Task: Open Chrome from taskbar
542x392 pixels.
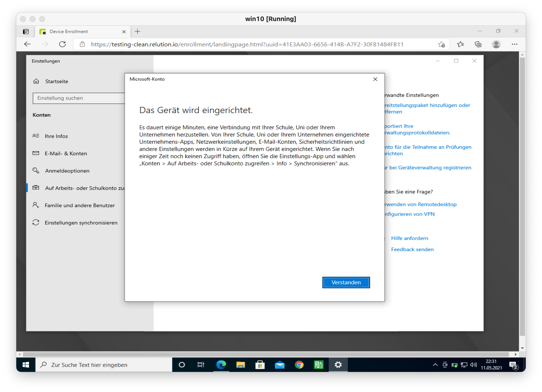Action: [x=299, y=365]
